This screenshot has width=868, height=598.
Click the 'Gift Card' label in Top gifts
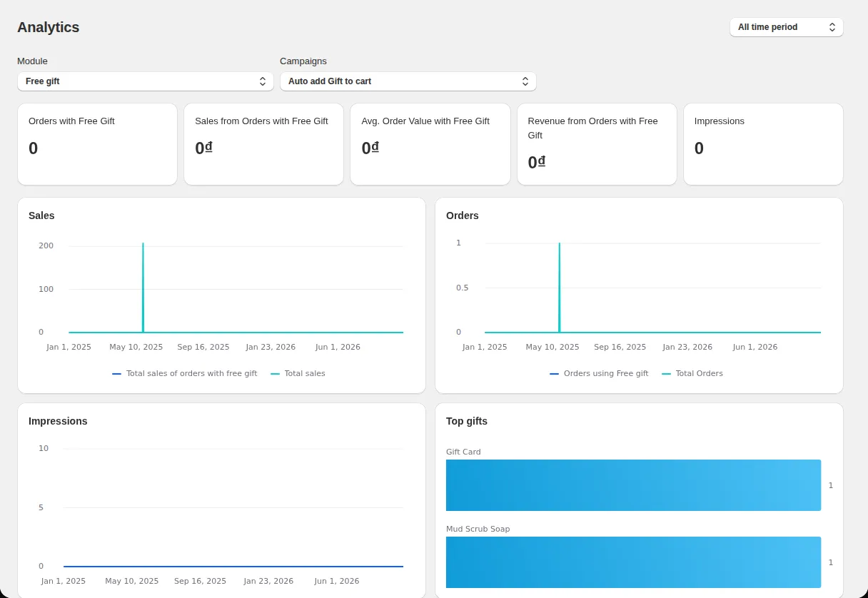point(463,452)
